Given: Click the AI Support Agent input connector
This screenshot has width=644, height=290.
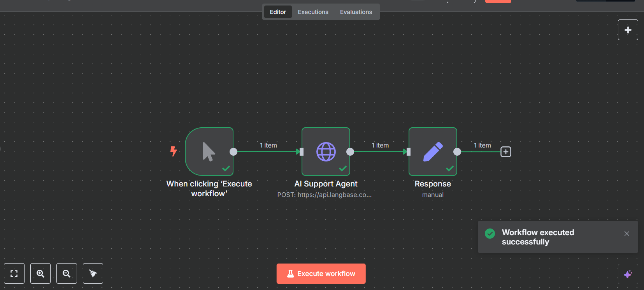Looking at the screenshot, I should (302, 152).
